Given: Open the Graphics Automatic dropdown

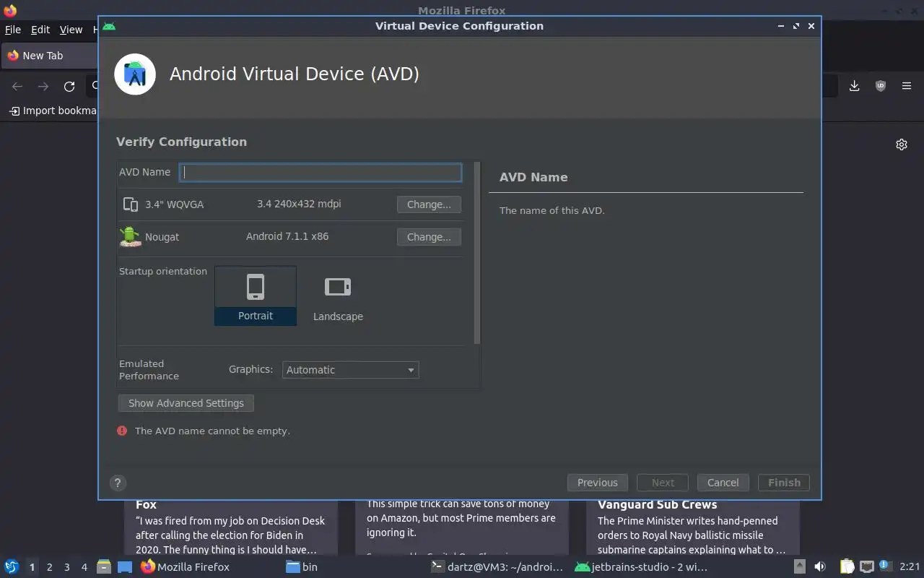Looking at the screenshot, I should click(x=351, y=370).
